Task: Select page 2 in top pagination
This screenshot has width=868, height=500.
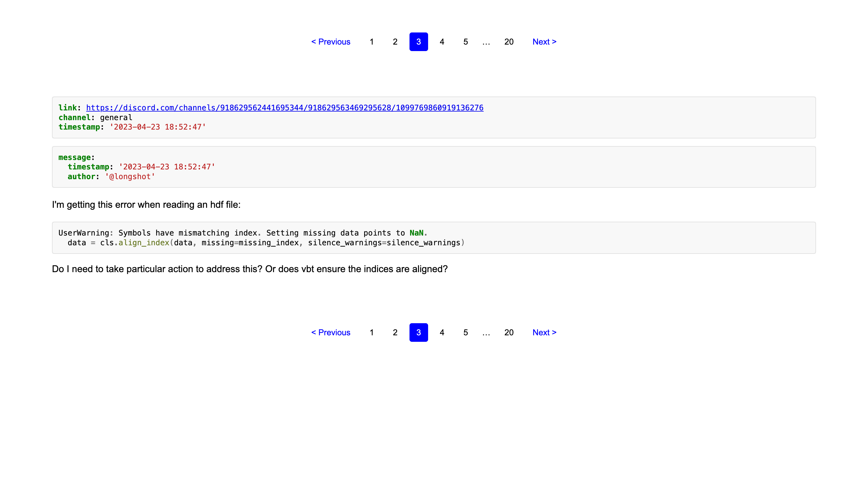Action: point(395,42)
